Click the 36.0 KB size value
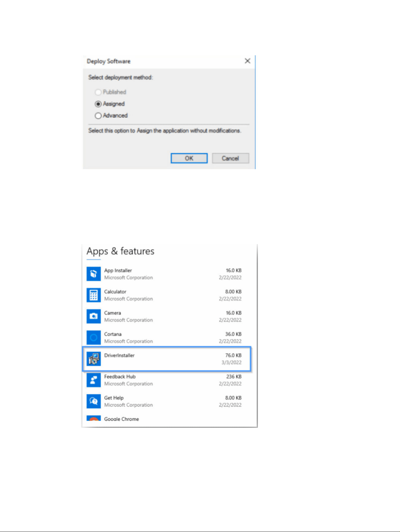The height and width of the screenshot is (532, 400). pyautogui.click(x=233, y=334)
